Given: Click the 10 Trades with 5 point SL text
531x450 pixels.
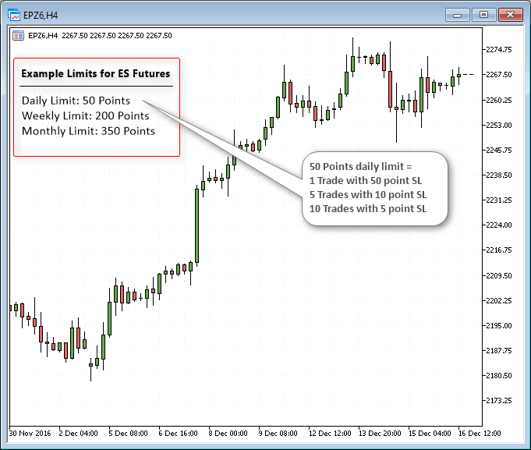Looking at the screenshot, I should pos(368,208).
